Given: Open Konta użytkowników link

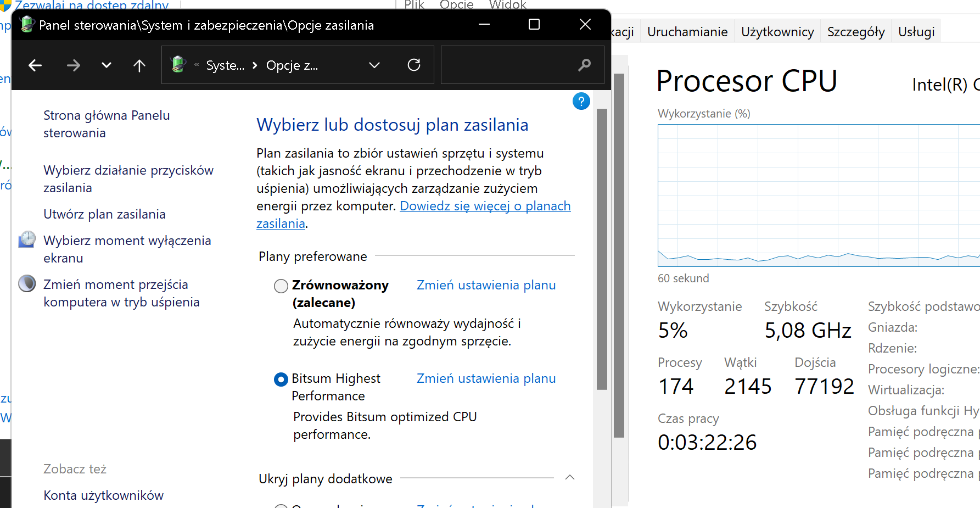Looking at the screenshot, I should (103, 495).
